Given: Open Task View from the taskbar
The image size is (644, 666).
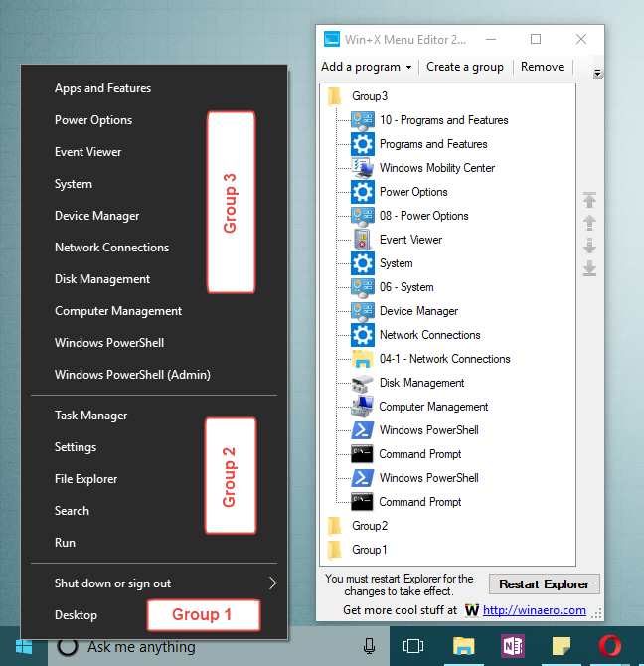Looking at the screenshot, I should point(413,646).
